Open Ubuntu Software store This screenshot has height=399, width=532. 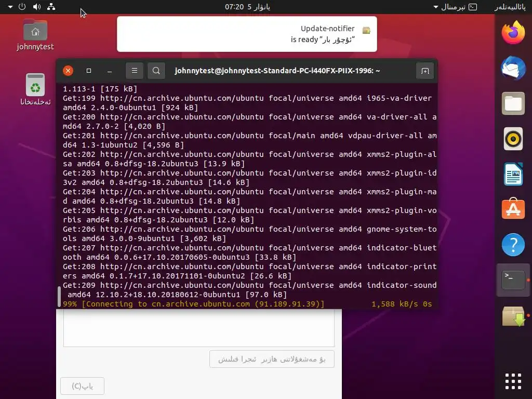[513, 209]
